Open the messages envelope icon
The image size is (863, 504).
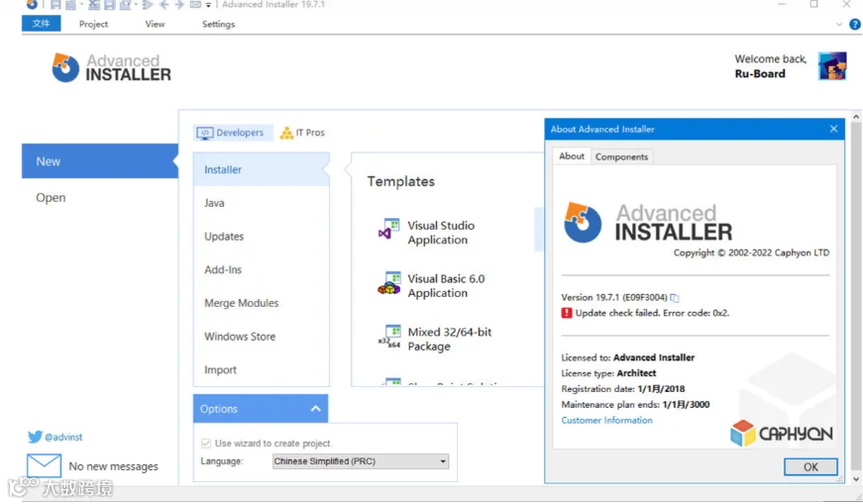click(x=44, y=465)
